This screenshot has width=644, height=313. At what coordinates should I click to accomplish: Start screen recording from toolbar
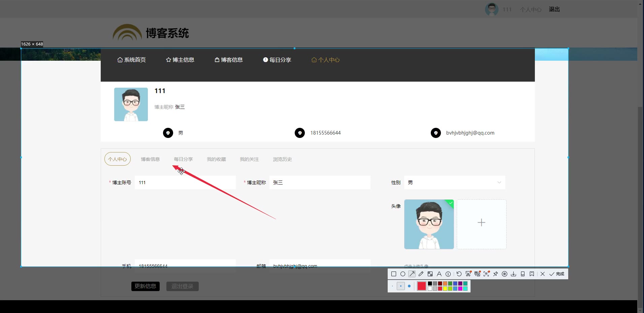(x=505, y=274)
